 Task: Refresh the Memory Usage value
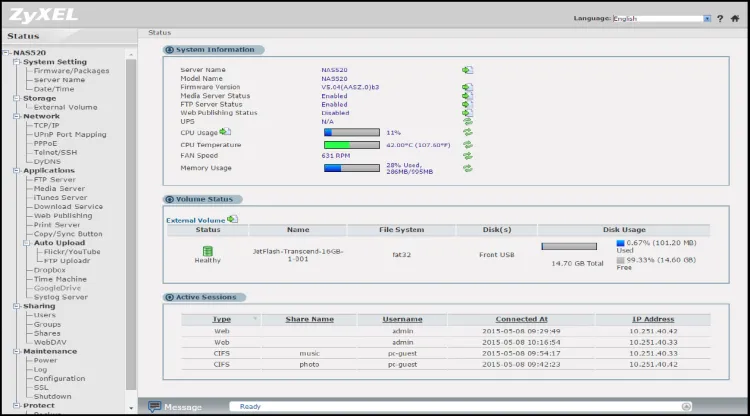tap(467, 168)
